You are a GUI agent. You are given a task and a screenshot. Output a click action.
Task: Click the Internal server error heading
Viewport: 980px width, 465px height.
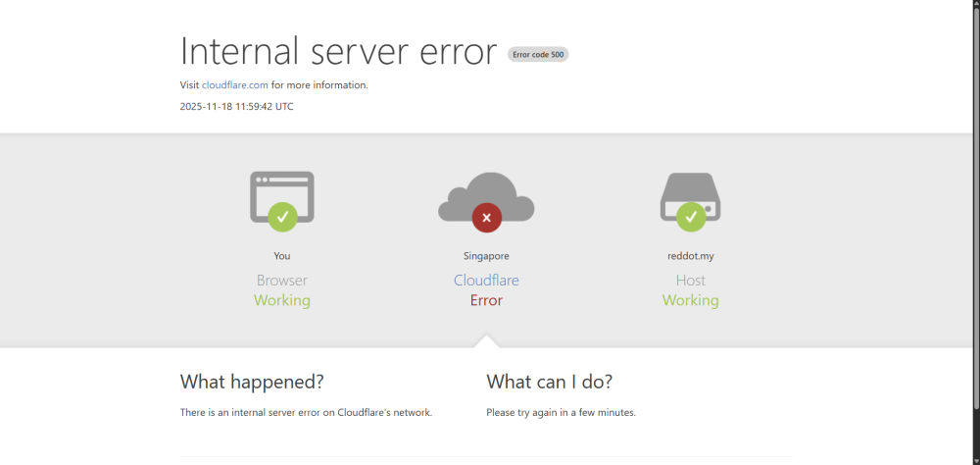tap(338, 51)
